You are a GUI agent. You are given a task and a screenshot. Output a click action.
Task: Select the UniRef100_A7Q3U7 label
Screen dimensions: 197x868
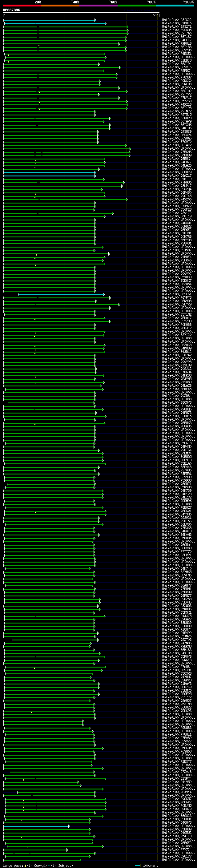coord(177,78)
